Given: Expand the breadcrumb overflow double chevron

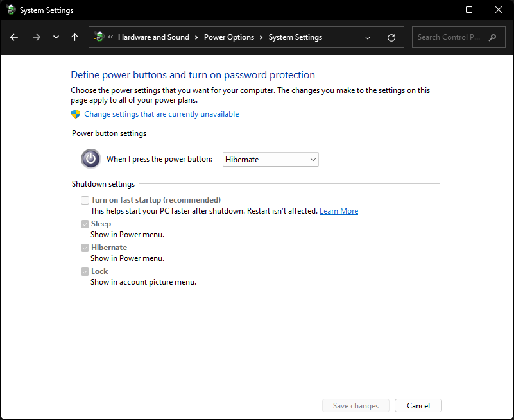Looking at the screenshot, I should tap(110, 37).
